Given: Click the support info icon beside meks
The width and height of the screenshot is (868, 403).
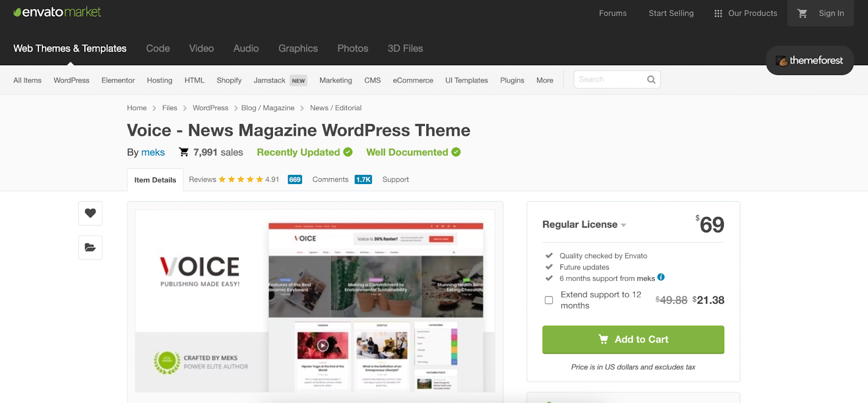Looking at the screenshot, I should tap(661, 277).
